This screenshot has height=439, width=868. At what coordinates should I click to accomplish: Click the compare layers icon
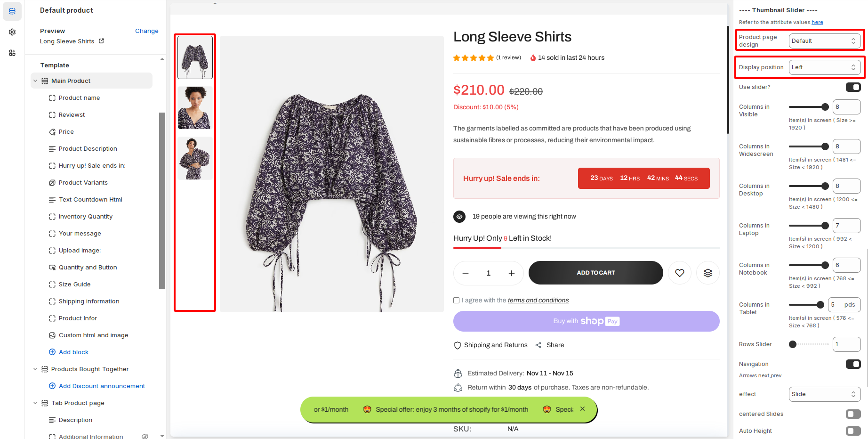707,273
